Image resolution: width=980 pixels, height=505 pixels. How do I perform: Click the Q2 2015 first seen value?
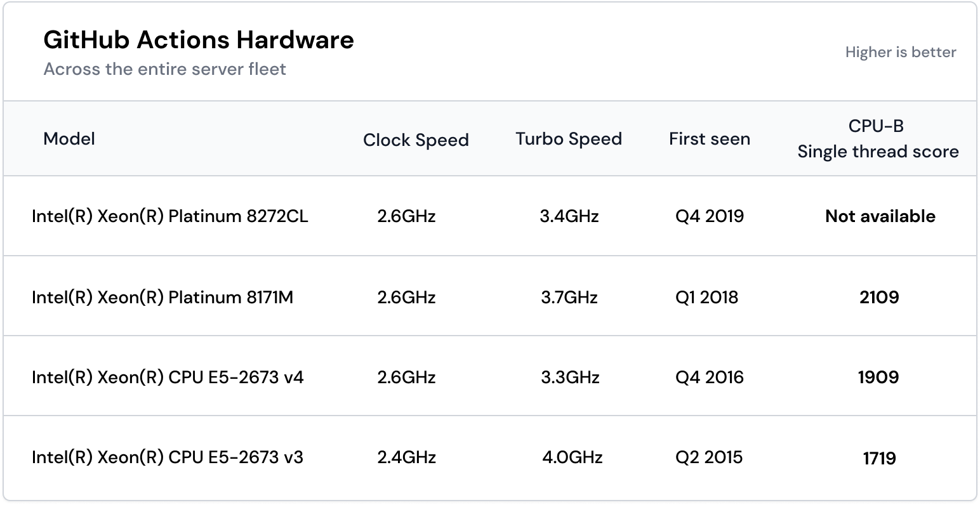(x=708, y=457)
